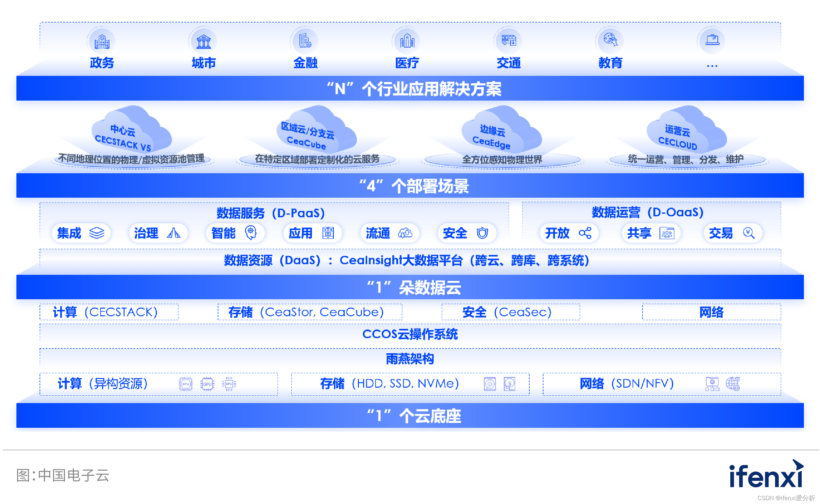Click the 统一运营、管理、分发、维护 caption
The height and width of the screenshot is (504, 820).
(685, 159)
